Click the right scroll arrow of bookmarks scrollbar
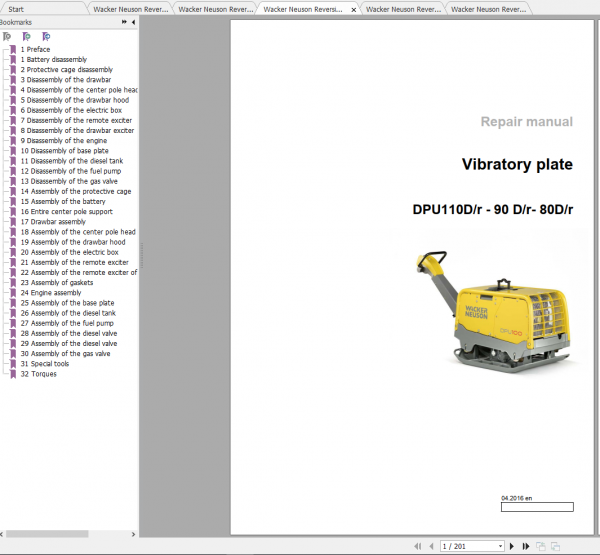Viewport: 600px width, 555px height. [133, 534]
